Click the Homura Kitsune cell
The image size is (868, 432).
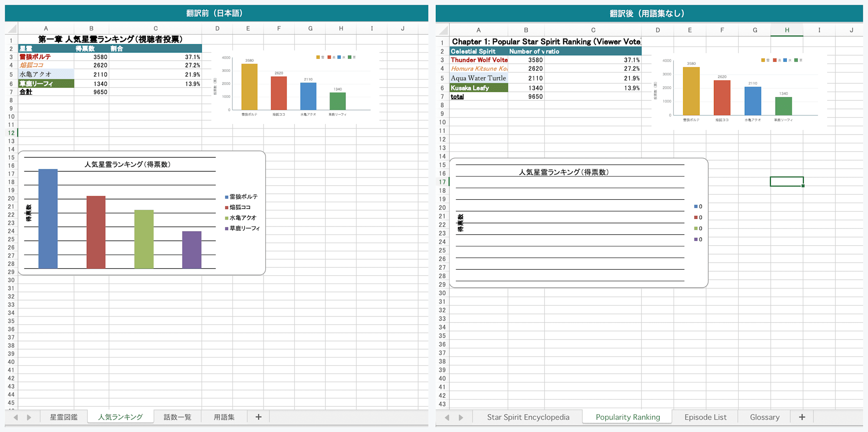(x=479, y=69)
